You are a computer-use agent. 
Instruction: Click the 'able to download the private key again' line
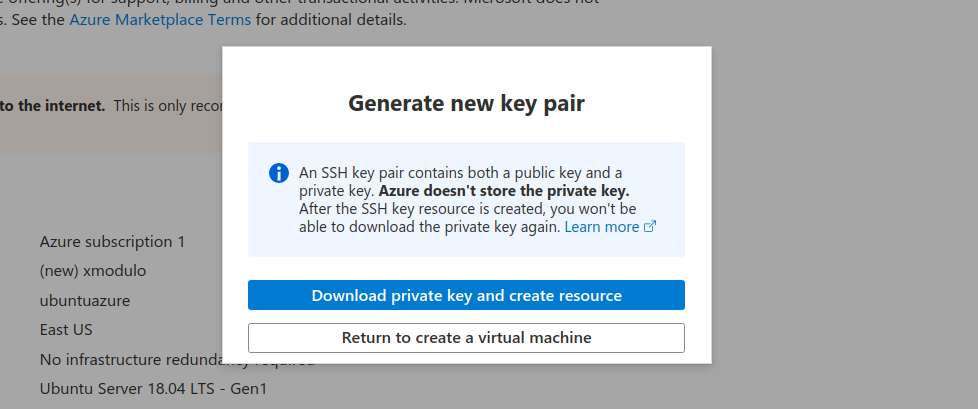click(429, 227)
